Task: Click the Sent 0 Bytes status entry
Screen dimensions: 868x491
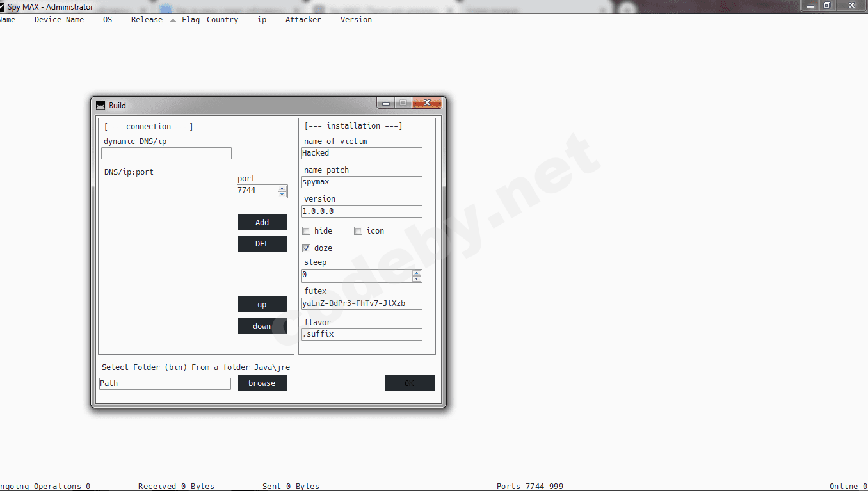Action: [291, 487]
